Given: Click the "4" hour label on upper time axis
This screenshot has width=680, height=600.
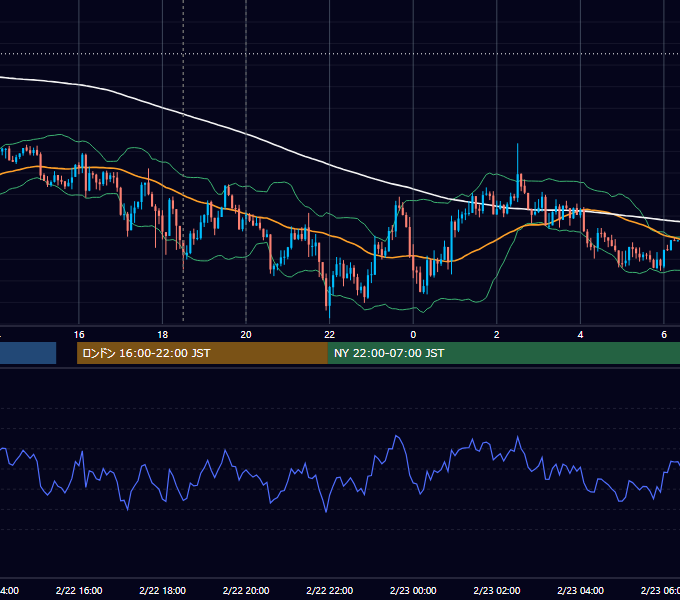Looking at the screenshot, I should [580, 335].
